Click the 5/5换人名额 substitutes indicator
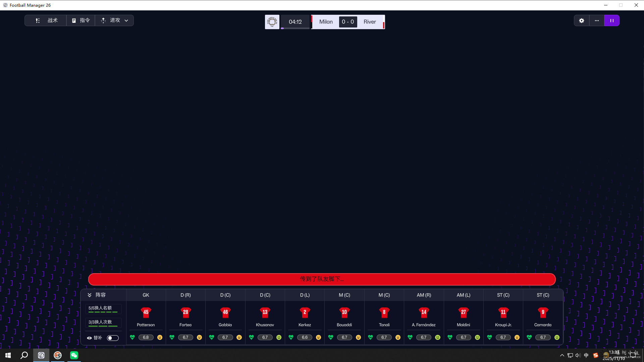 tap(103, 309)
